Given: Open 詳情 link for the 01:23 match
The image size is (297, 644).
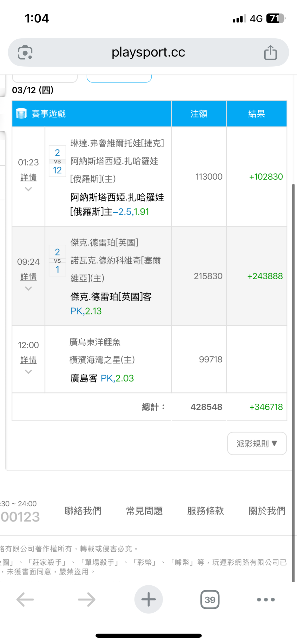Looking at the screenshot, I should click(x=28, y=177).
